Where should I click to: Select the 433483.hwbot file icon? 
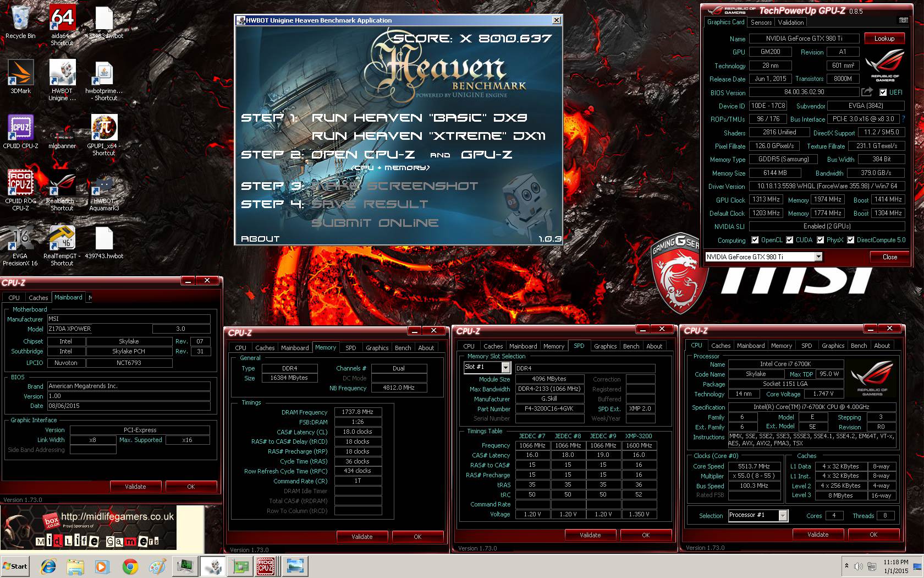(104, 22)
